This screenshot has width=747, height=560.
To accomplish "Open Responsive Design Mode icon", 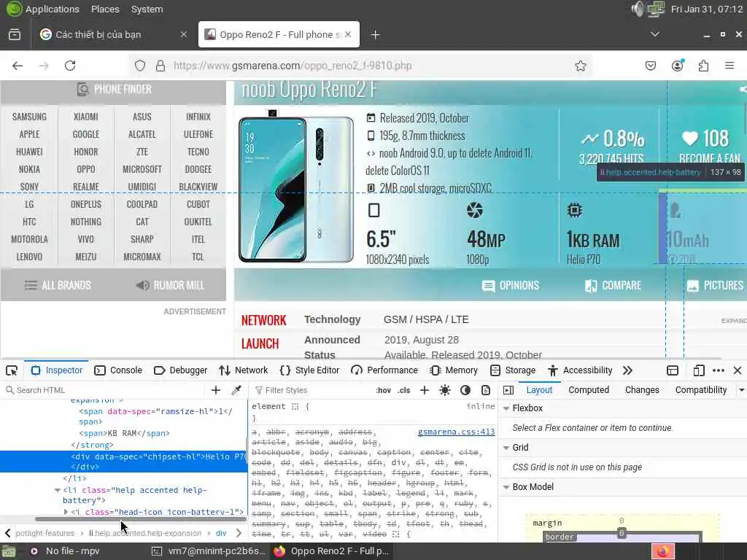I will click(699, 370).
